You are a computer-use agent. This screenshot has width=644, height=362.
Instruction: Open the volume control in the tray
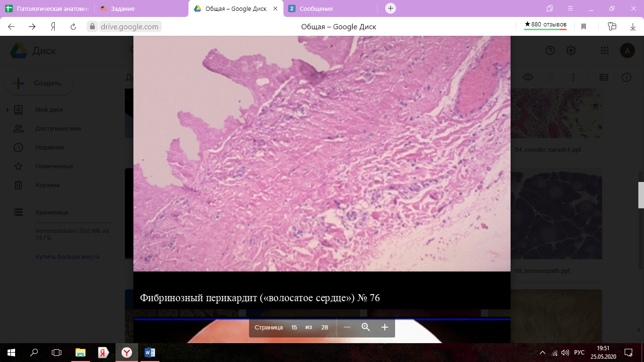coord(565,352)
